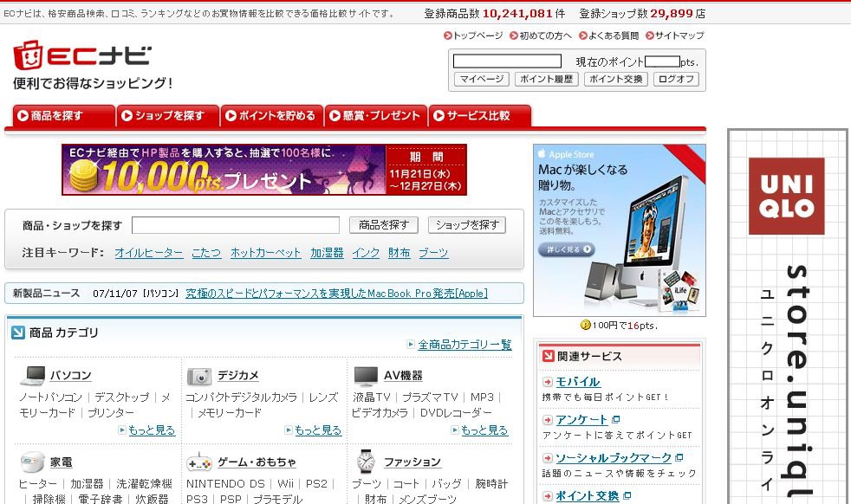Click the 詳しく見る button in Apple ad
This screenshot has width=851, height=504.
click(567, 249)
